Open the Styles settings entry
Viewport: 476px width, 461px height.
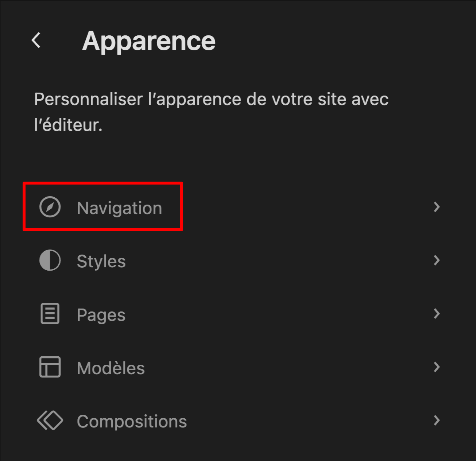coord(101,261)
